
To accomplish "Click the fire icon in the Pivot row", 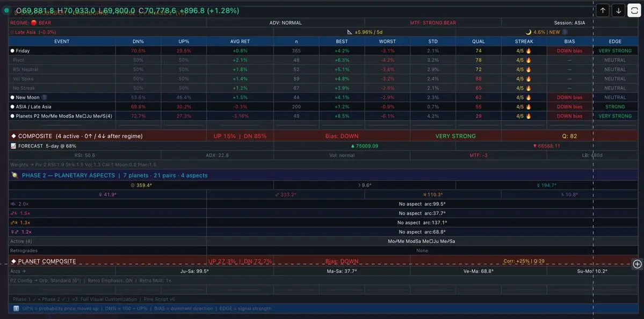I will click(528, 60).
